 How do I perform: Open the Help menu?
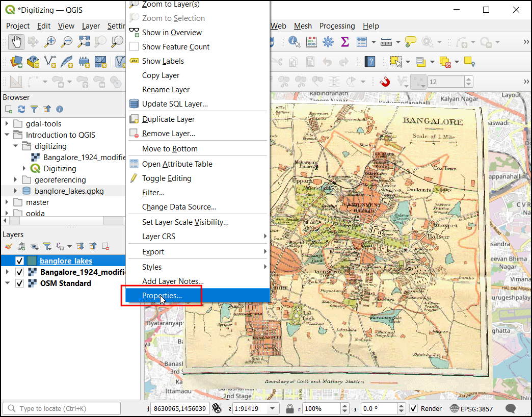[x=371, y=26]
